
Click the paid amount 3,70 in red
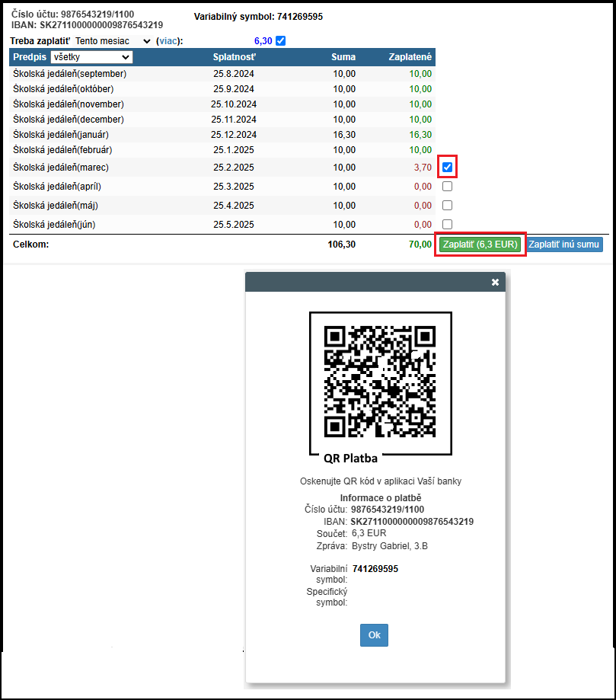(x=423, y=168)
